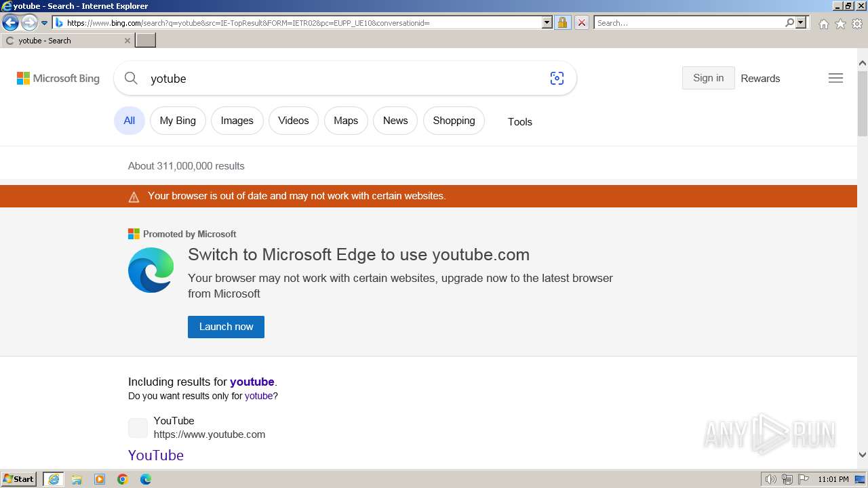This screenshot has width=868, height=488.
Task: Switch to Maps results
Action: 346,121
